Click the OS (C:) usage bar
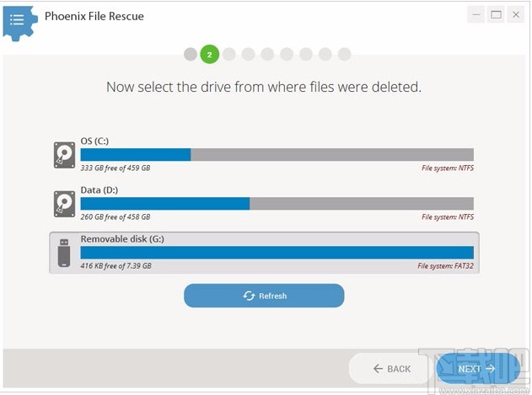 277,154
